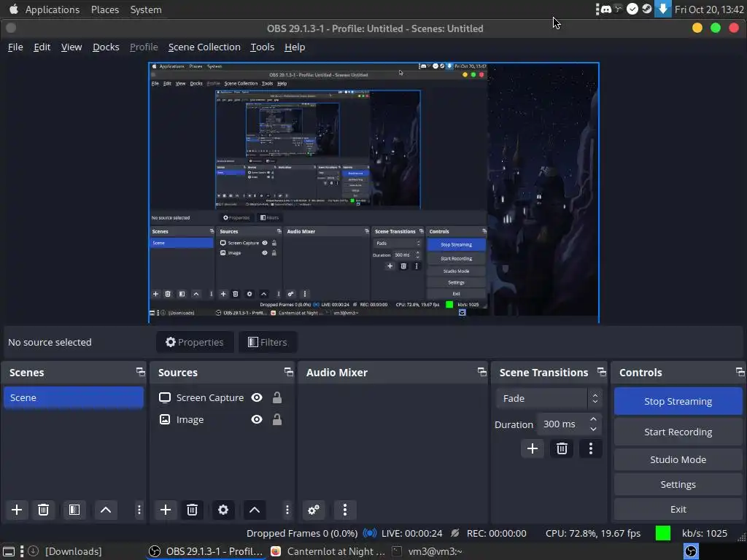The width and height of the screenshot is (747, 560).
Task: Click the OBS preview canvas
Action: pyautogui.click(x=373, y=192)
